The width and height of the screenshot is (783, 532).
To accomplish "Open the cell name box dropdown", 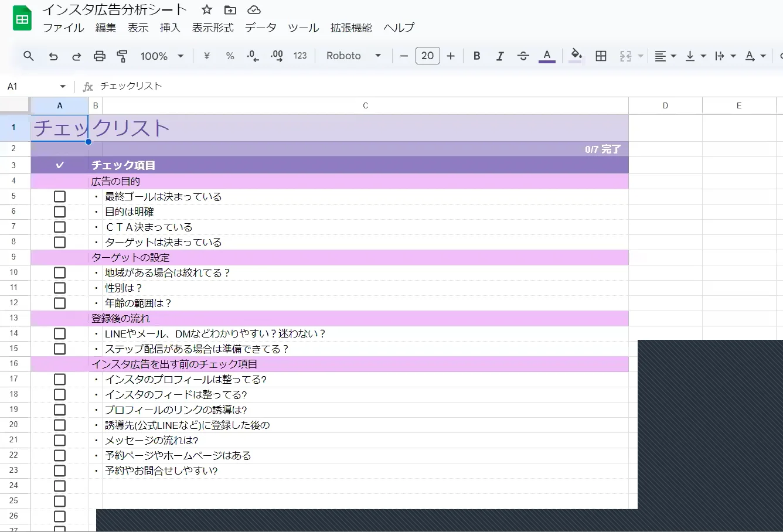I will pos(63,87).
